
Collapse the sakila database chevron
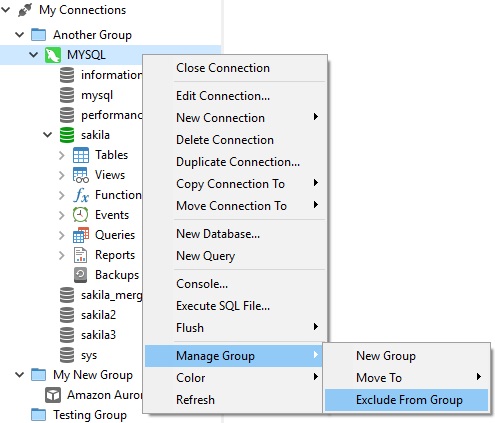click(x=48, y=135)
